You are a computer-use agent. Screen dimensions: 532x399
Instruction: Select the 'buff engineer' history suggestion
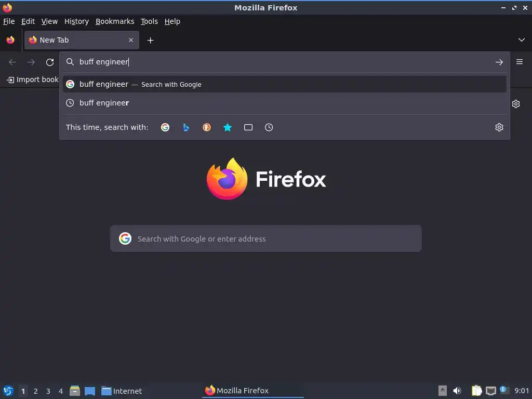point(284,103)
